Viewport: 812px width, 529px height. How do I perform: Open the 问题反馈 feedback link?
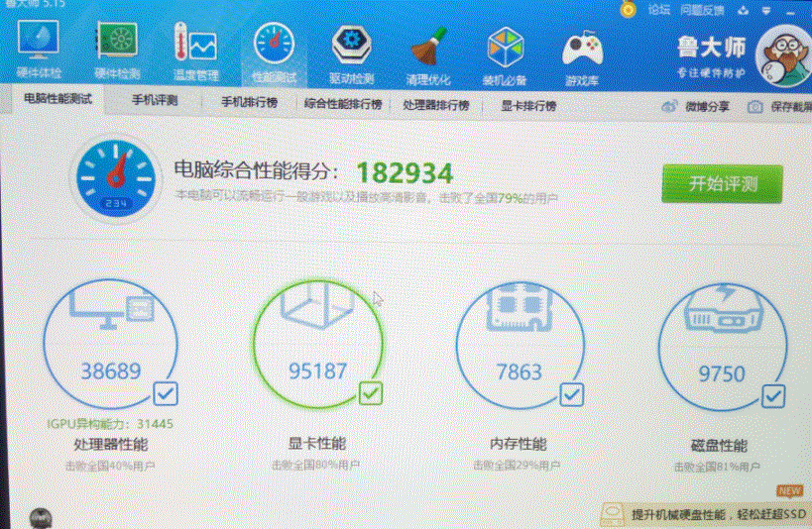[702, 10]
